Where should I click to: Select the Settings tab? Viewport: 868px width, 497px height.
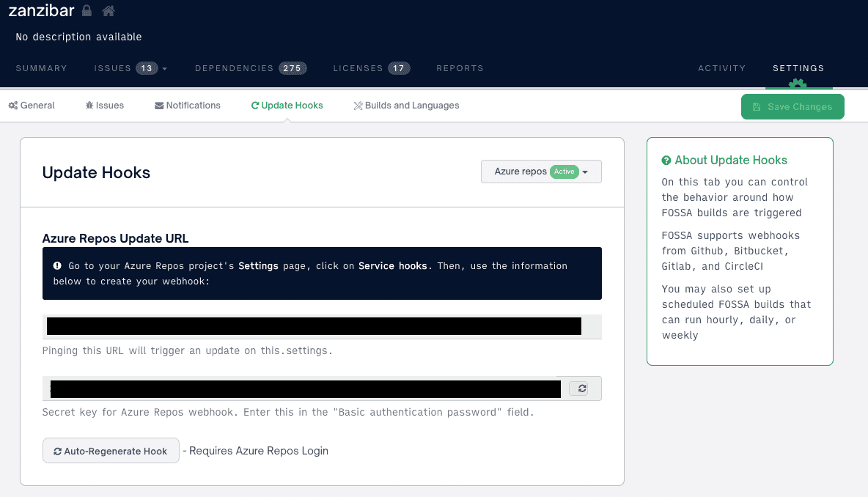(x=798, y=68)
